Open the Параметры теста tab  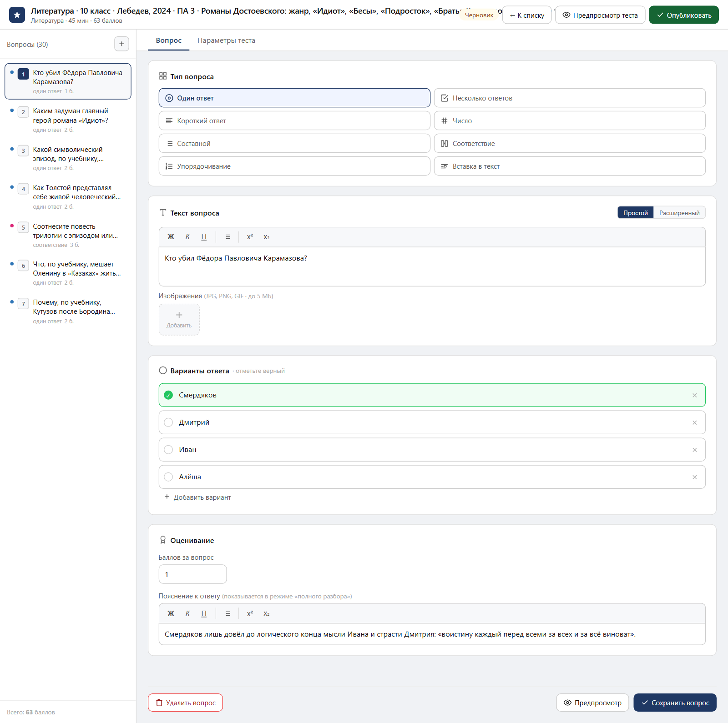(226, 40)
